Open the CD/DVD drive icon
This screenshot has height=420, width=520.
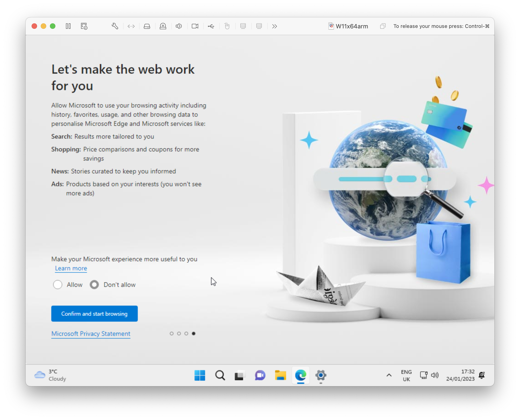[163, 26]
